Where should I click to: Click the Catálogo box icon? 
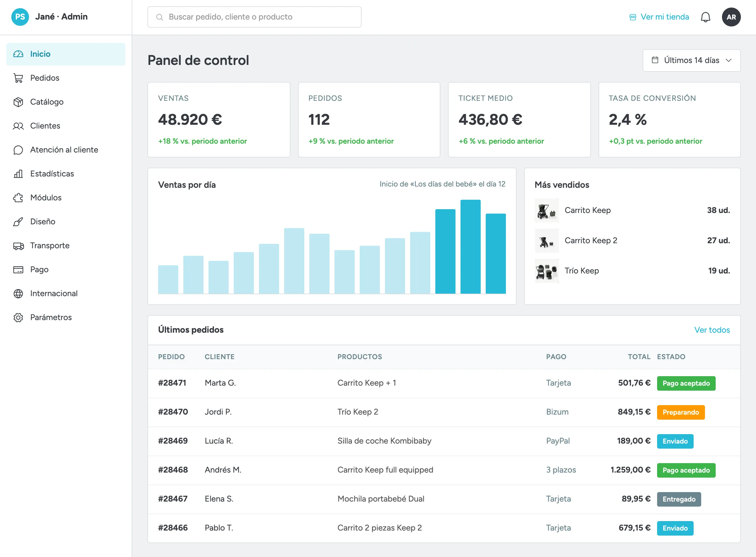(x=18, y=102)
